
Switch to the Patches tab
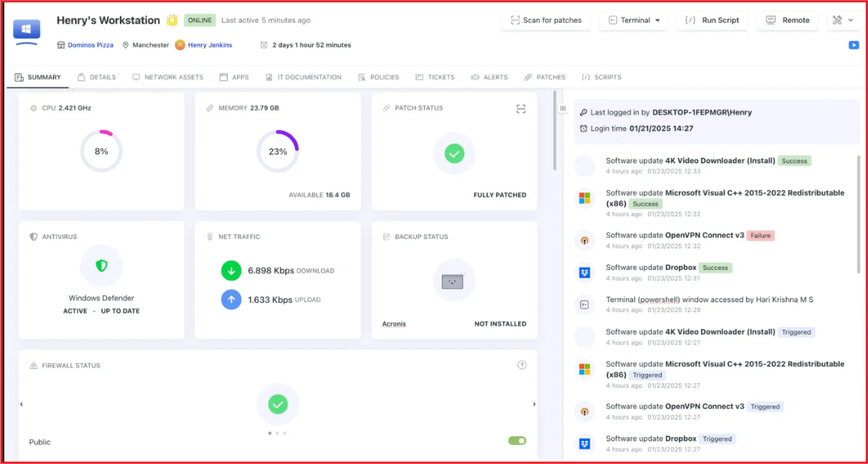coord(551,77)
